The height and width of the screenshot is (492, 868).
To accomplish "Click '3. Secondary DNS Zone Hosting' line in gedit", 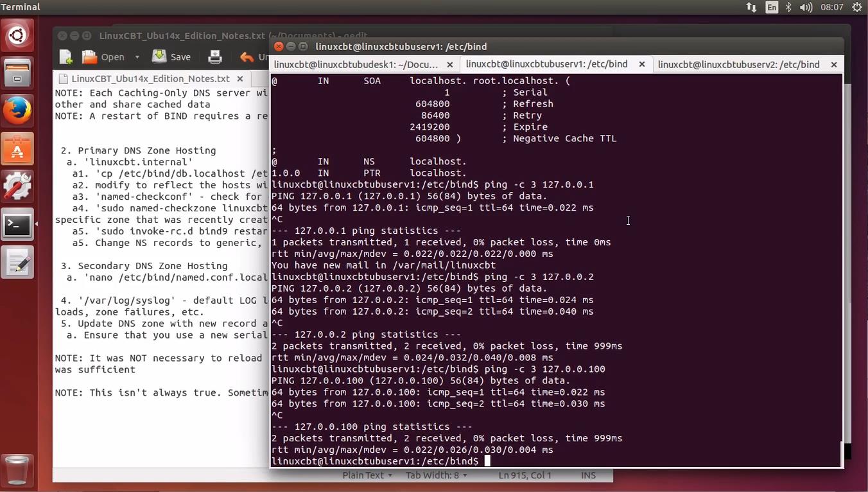I will (x=144, y=266).
